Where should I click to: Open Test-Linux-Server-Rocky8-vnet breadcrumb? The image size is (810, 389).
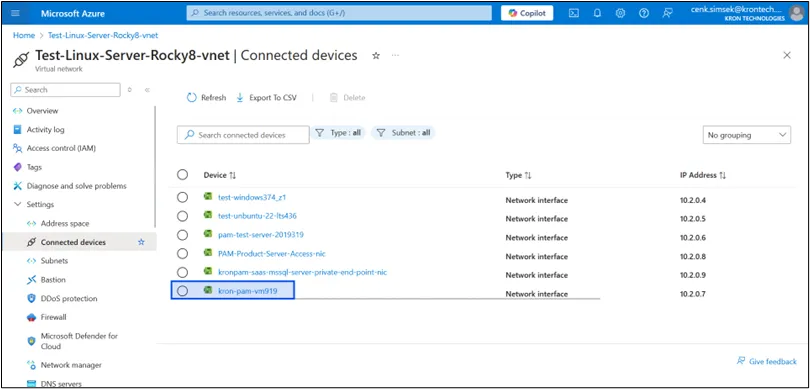point(103,36)
